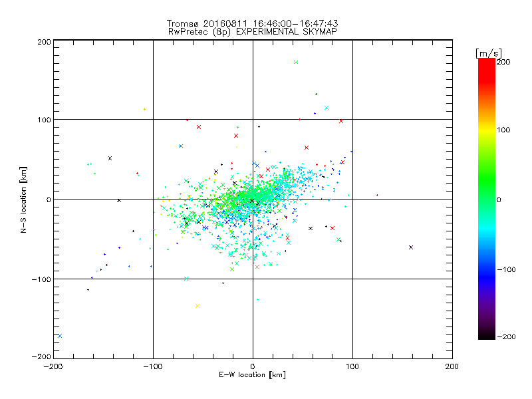This screenshot has width=532, height=399.
Task: Click the subtitle 'RwPretec (8p) EXPERIMENTAL SKYMAP'
Action: pyautogui.click(x=253, y=31)
